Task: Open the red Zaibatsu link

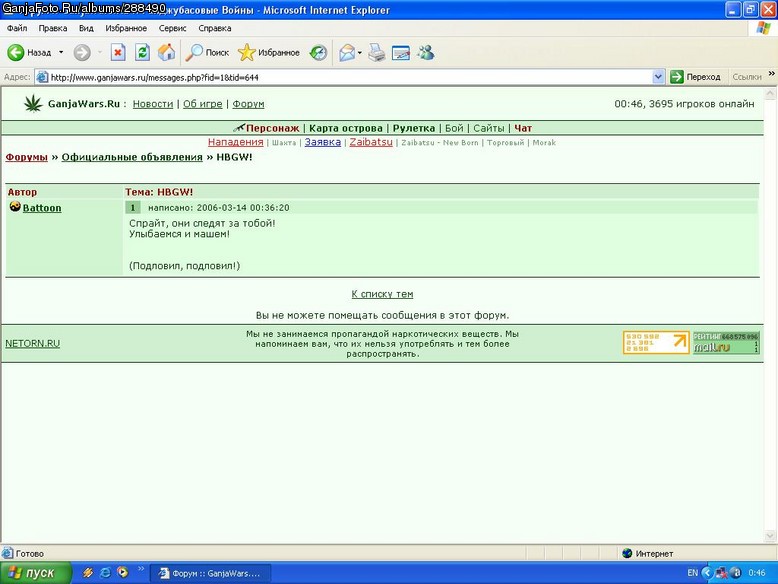Action: coord(371,142)
